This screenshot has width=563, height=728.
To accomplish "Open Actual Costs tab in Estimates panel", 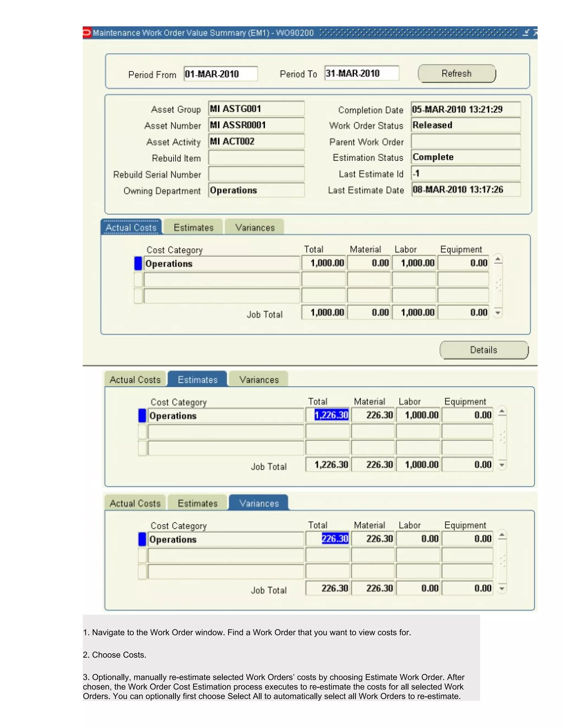I will click(135, 379).
